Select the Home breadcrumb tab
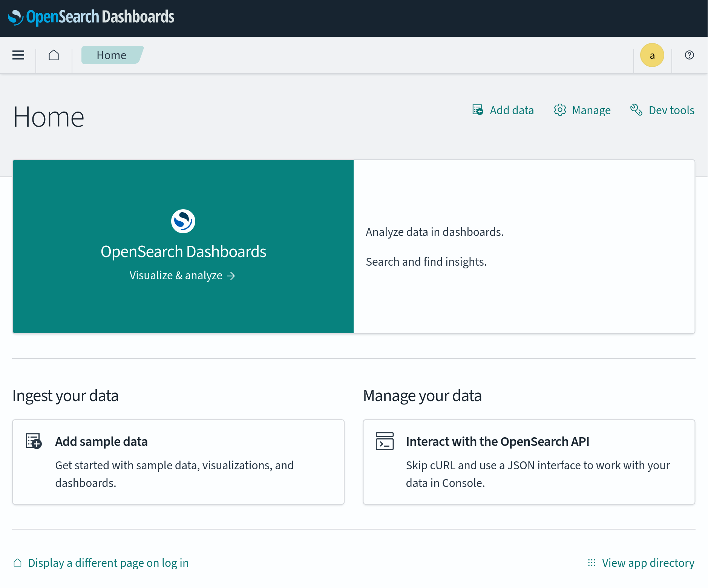 [x=111, y=55]
